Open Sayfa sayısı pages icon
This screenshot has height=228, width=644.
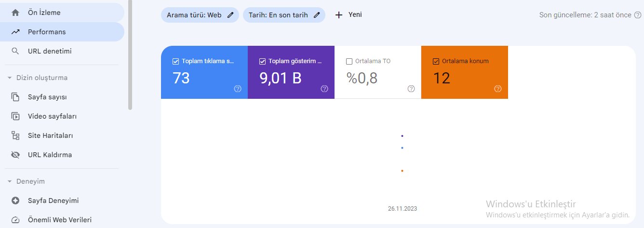coord(15,97)
